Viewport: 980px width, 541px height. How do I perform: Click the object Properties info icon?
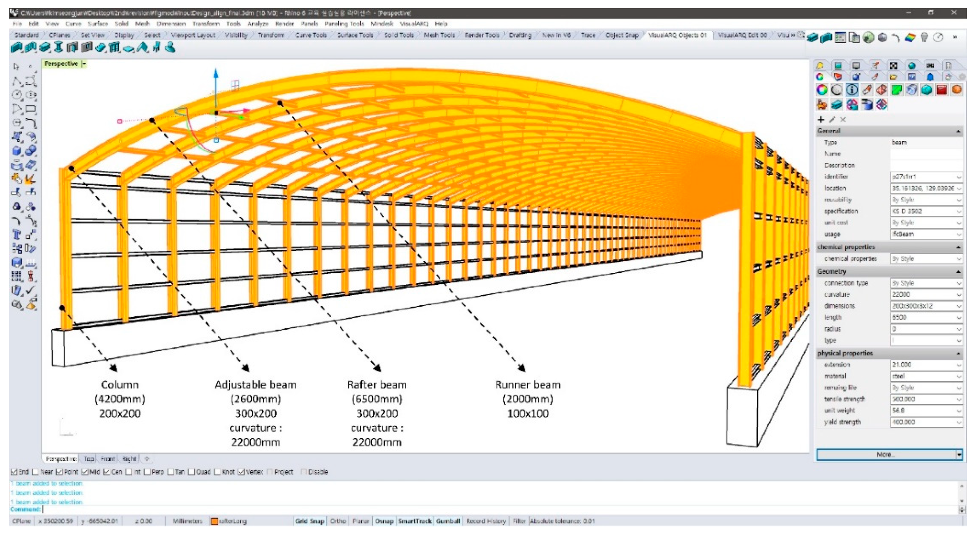[x=852, y=90]
